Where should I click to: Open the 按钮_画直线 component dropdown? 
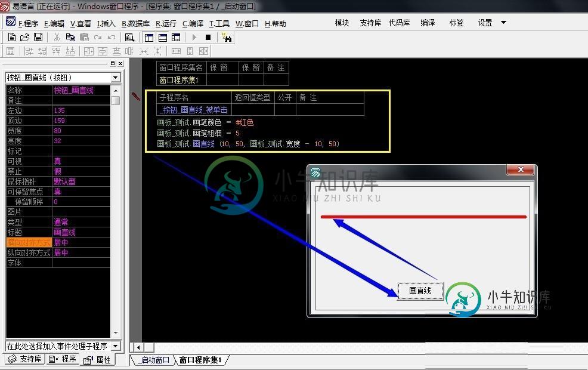click(x=116, y=78)
